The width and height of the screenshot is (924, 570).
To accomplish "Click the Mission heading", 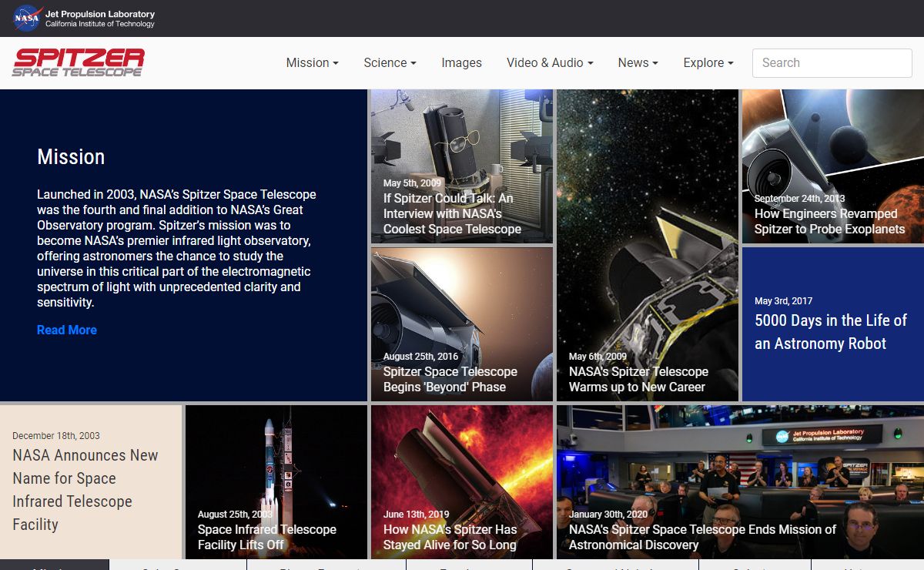I will [71, 157].
